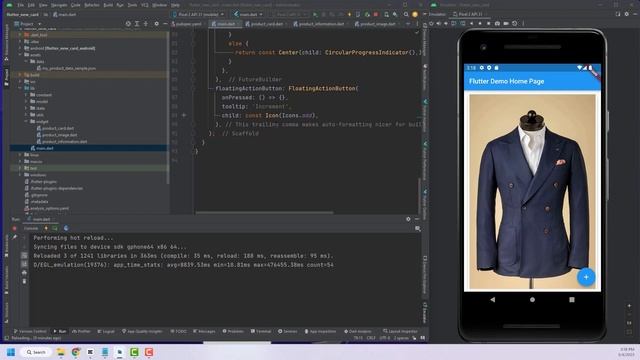Collapse the assets folder

(20, 55)
